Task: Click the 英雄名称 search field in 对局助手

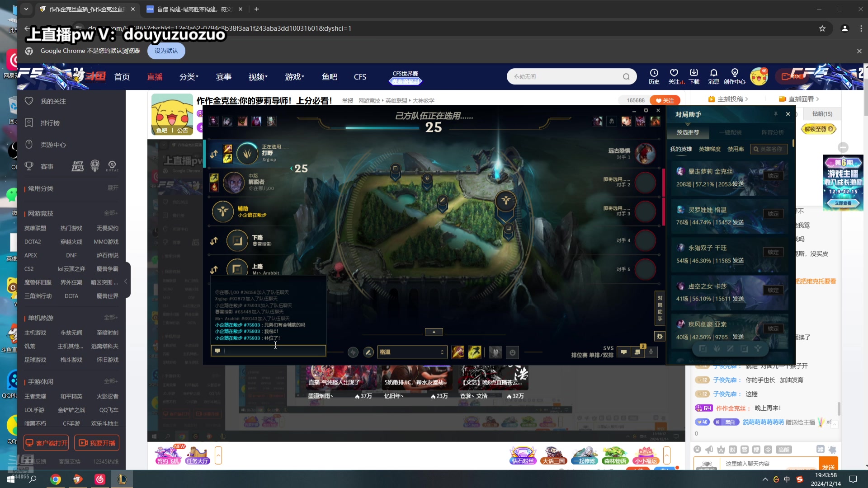Action: point(769,149)
